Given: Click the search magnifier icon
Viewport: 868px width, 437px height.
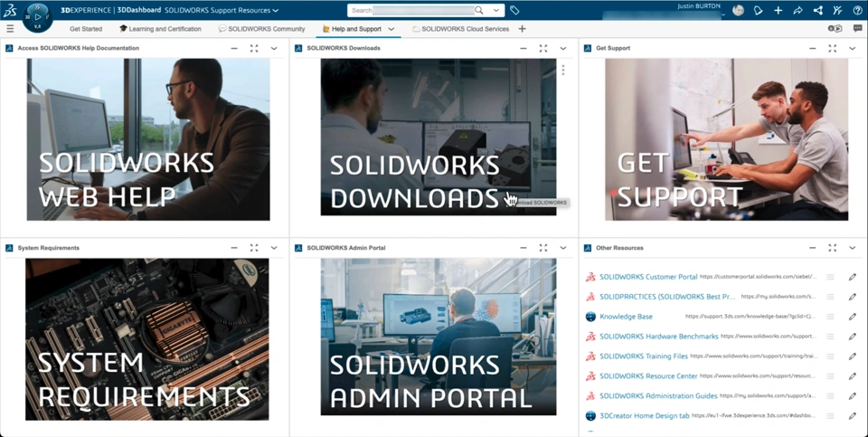Looking at the screenshot, I should pos(479,10).
